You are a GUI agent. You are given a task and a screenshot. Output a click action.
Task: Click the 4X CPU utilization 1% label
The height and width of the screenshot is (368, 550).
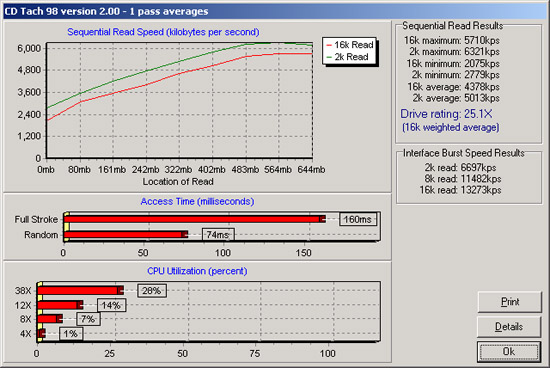pos(71,334)
